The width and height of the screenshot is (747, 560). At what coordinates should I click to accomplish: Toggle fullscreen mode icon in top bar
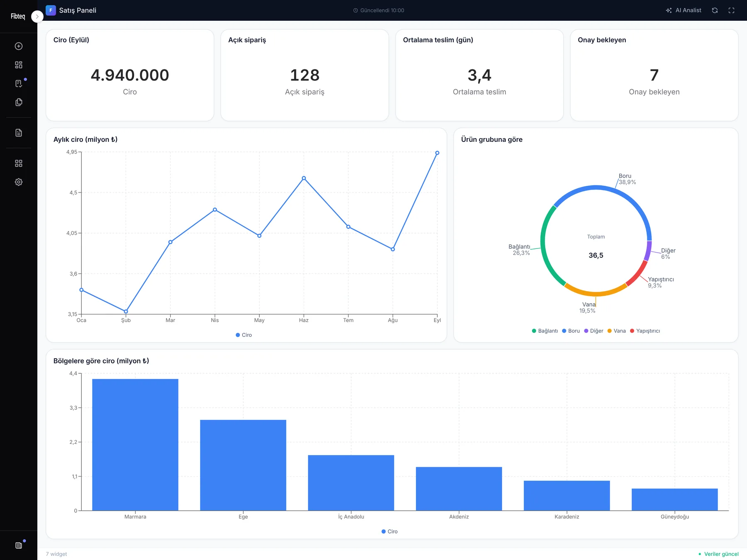coord(731,10)
